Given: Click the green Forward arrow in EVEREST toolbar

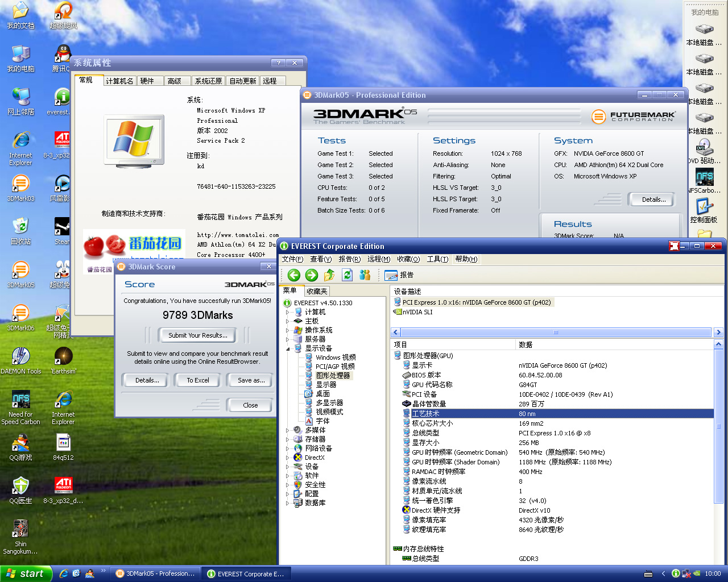Looking at the screenshot, I should coord(312,275).
